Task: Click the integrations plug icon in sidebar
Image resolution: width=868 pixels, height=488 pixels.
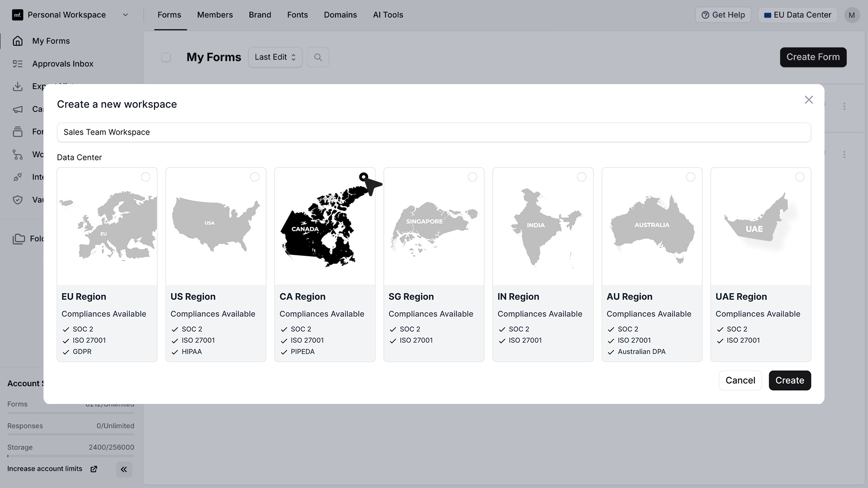Action: (x=18, y=177)
